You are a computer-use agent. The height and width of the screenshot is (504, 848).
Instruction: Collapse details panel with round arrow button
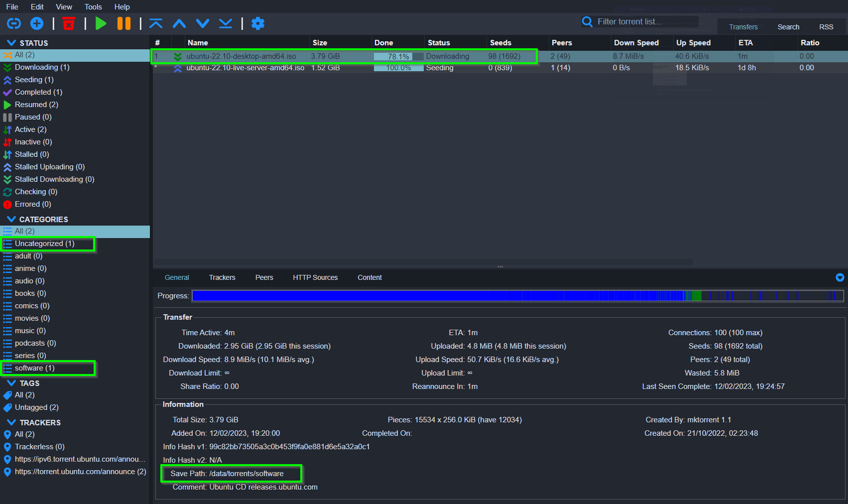pos(840,277)
